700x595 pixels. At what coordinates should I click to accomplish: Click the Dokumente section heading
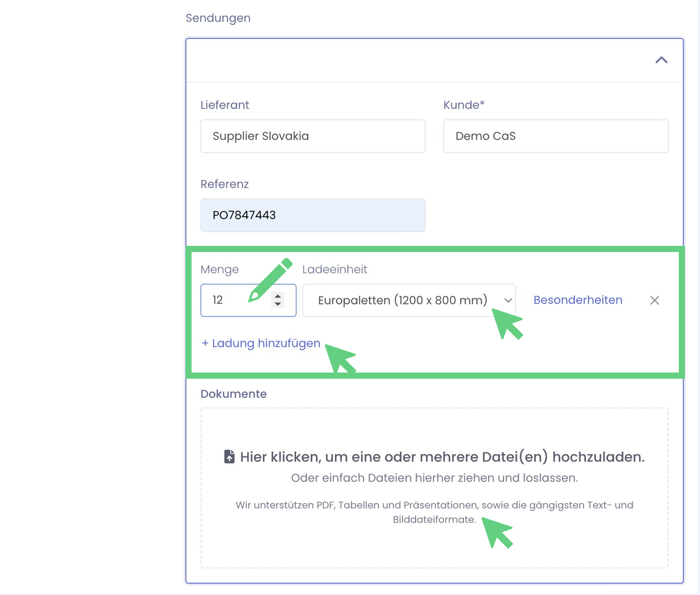tap(233, 394)
